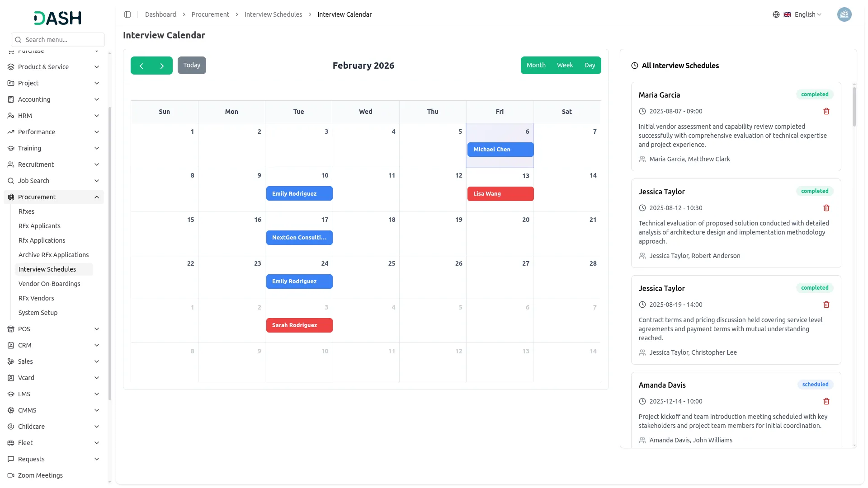
Task: Switch calendar to Week view
Action: coord(565,65)
